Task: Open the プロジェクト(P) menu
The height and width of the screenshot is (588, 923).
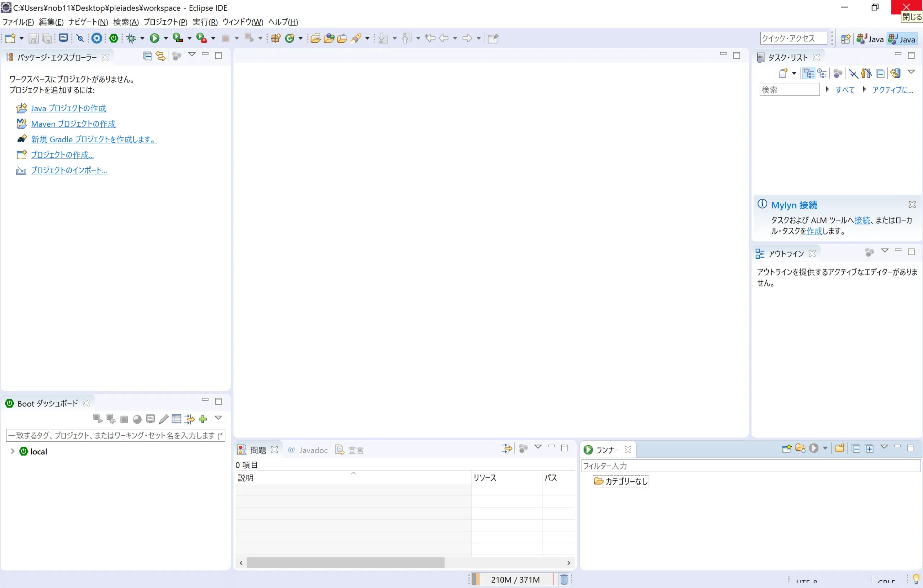Action: 165,22
